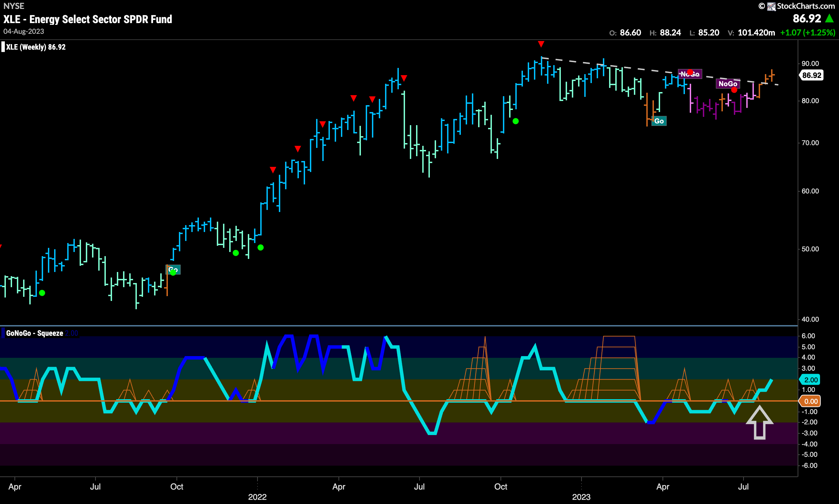
Task: Click the red dot under the June 2023 NoGo
Action: (x=734, y=90)
